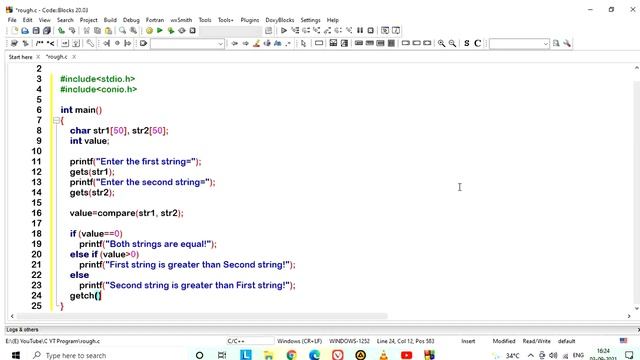Open the Plugins menu

click(250, 20)
